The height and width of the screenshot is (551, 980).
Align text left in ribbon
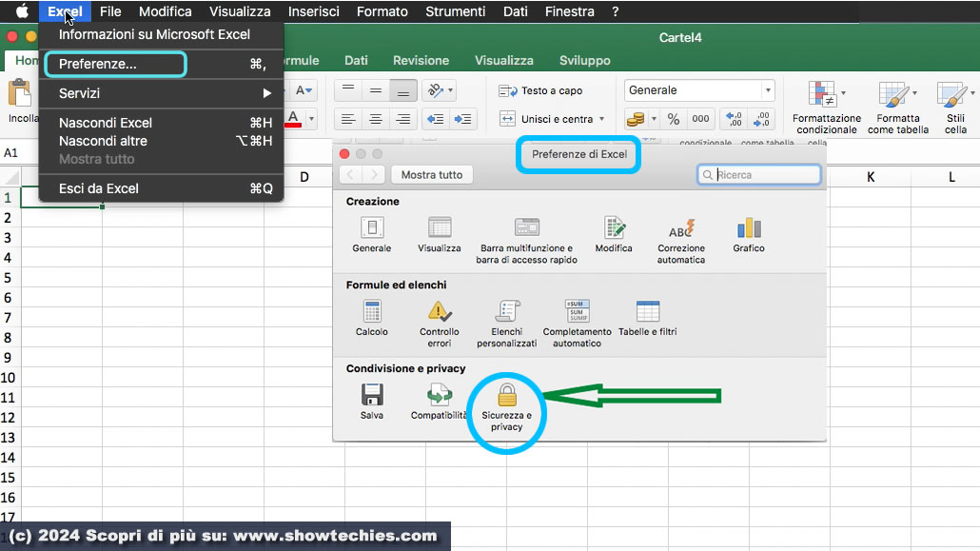tap(348, 119)
